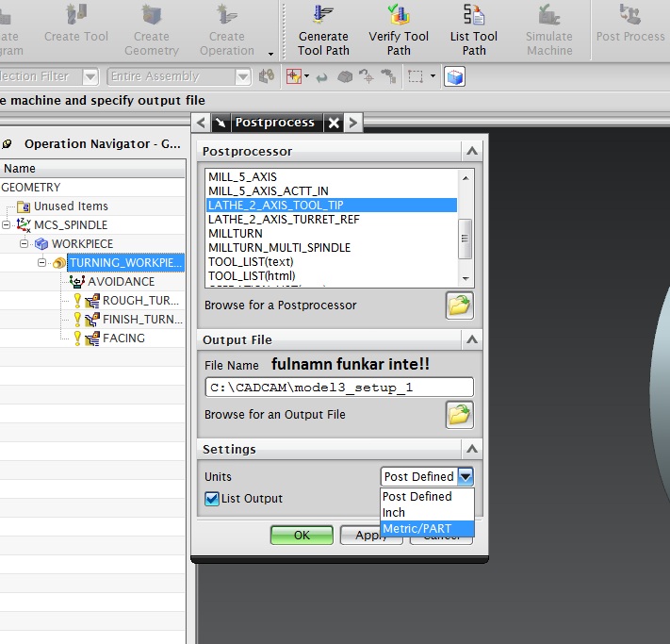Select the FACING operation

[x=123, y=338]
